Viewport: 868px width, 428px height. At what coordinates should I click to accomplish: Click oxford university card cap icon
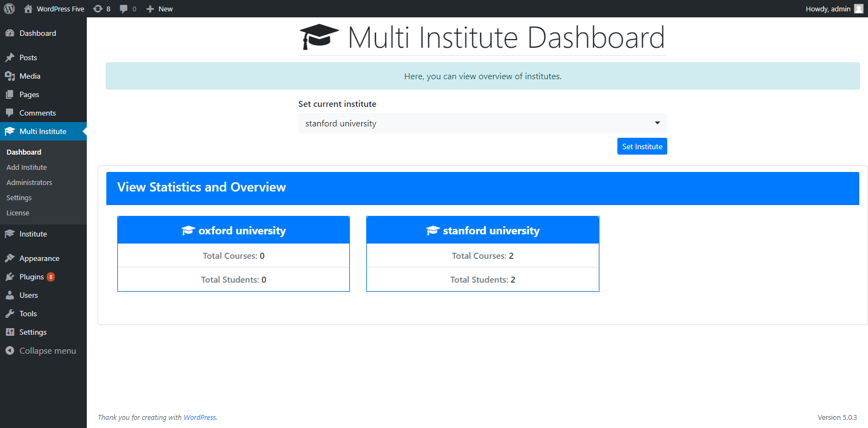188,231
